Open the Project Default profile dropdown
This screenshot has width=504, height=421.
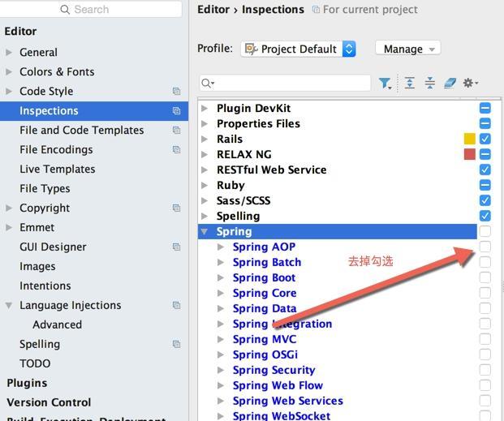(299, 49)
